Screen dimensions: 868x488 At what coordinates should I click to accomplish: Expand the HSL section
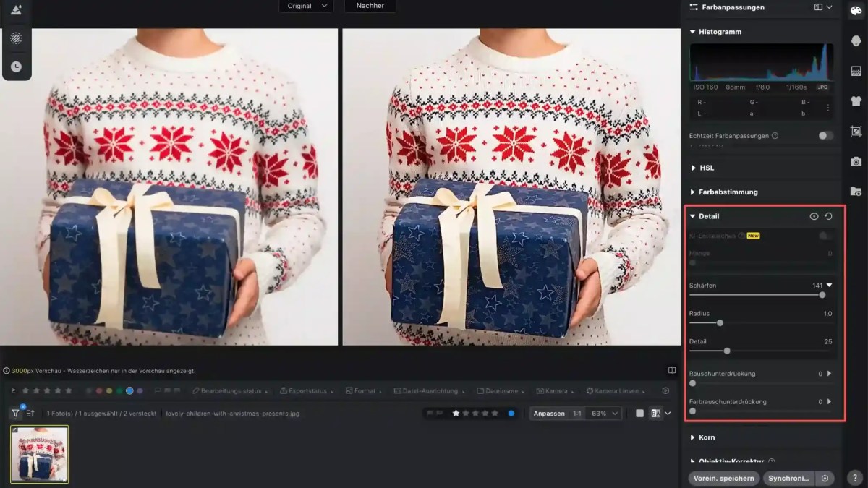(x=702, y=168)
